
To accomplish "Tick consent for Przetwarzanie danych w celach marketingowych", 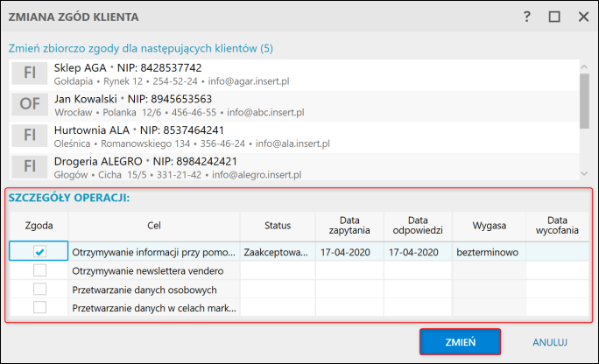I will (39, 307).
